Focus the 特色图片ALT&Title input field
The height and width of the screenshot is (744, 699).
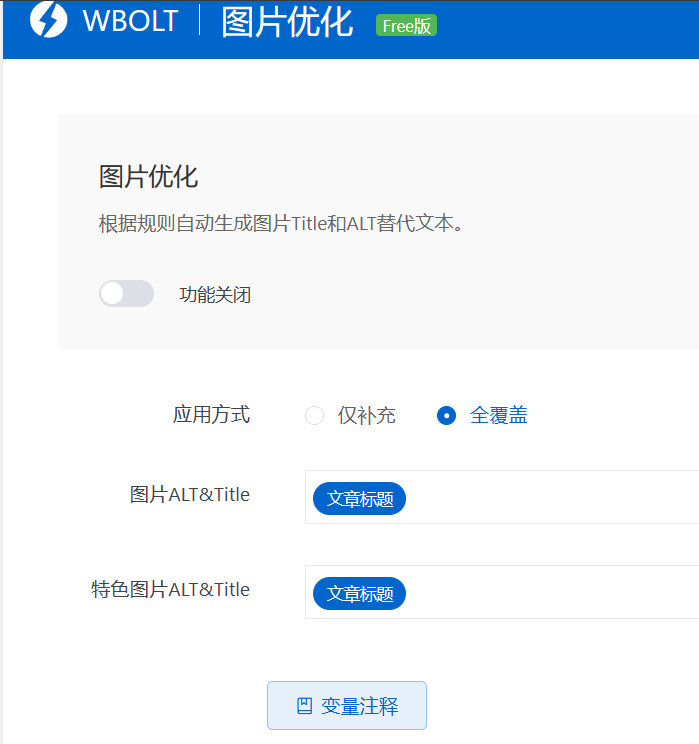(502, 592)
